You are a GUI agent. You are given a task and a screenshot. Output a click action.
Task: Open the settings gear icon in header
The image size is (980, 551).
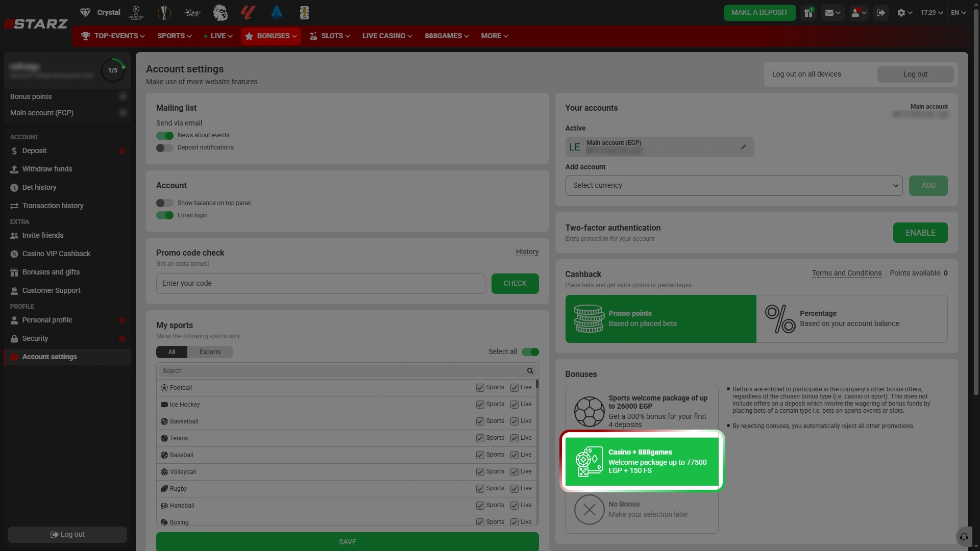904,13
